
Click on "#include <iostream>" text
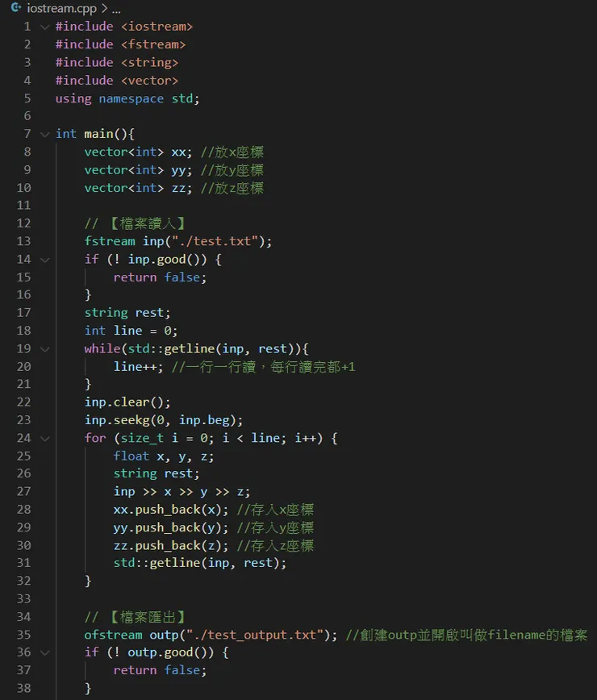123,27
